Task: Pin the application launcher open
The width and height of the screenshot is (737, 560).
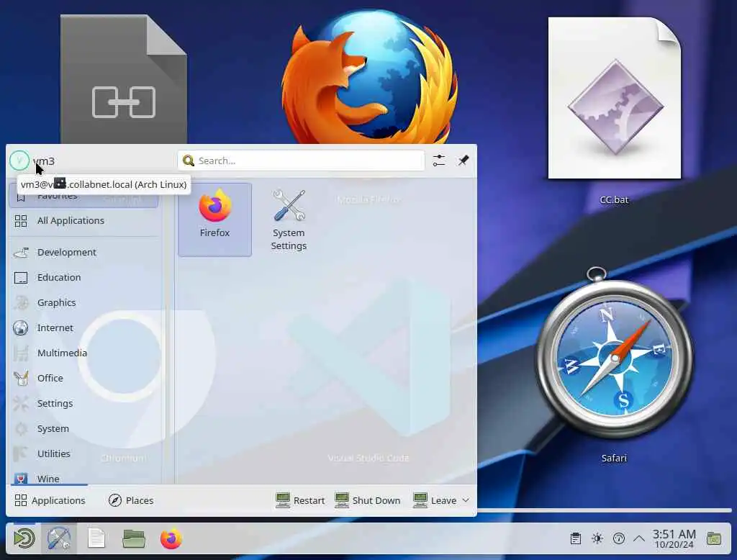Action: (464, 161)
